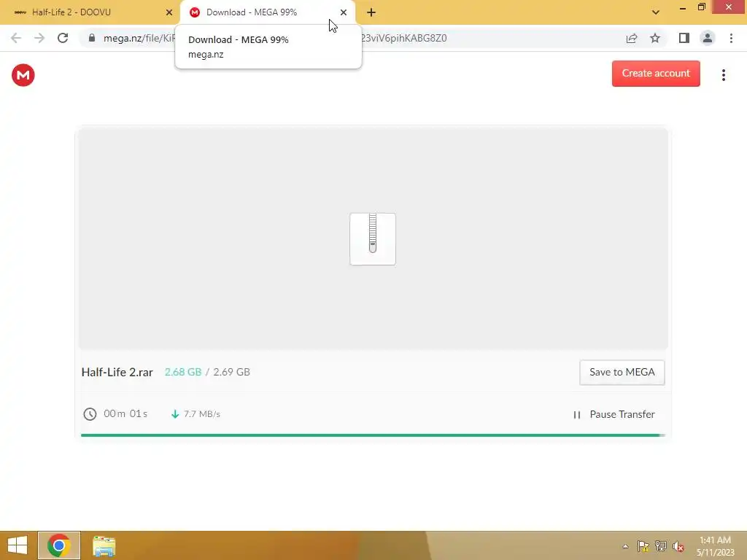Click the rar archive file thumbnail
The width and height of the screenshot is (747, 560).
coord(373,238)
